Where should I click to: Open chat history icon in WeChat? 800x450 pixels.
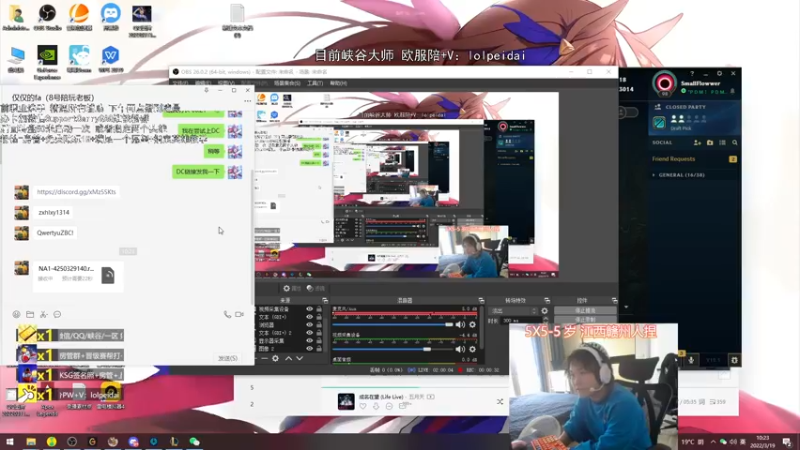point(57,314)
